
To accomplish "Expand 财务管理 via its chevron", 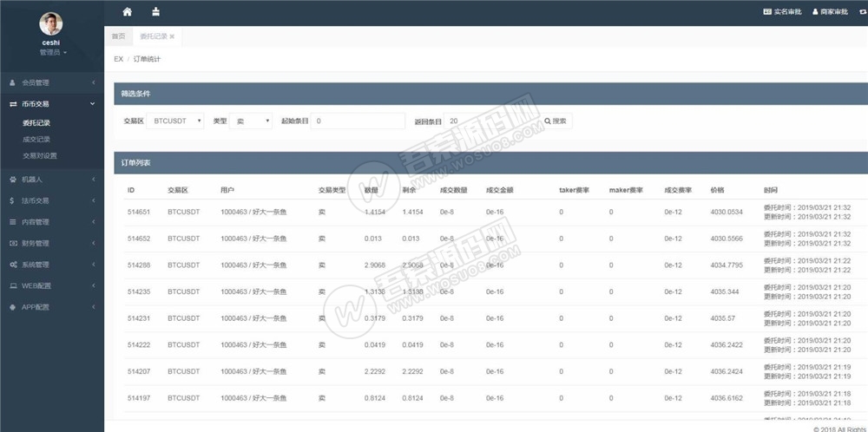I will pyautogui.click(x=94, y=244).
